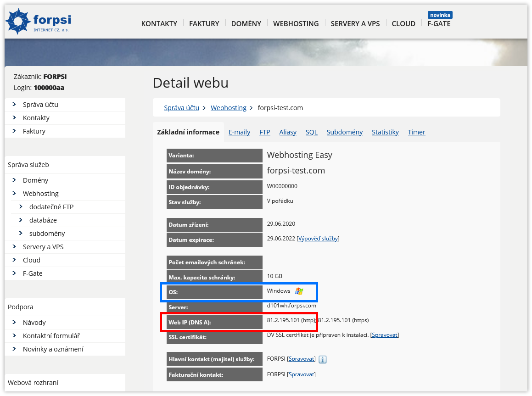Expand the Servery a VPS sidebar chevron
This screenshot has width=532, height=396.
(14, 247)
